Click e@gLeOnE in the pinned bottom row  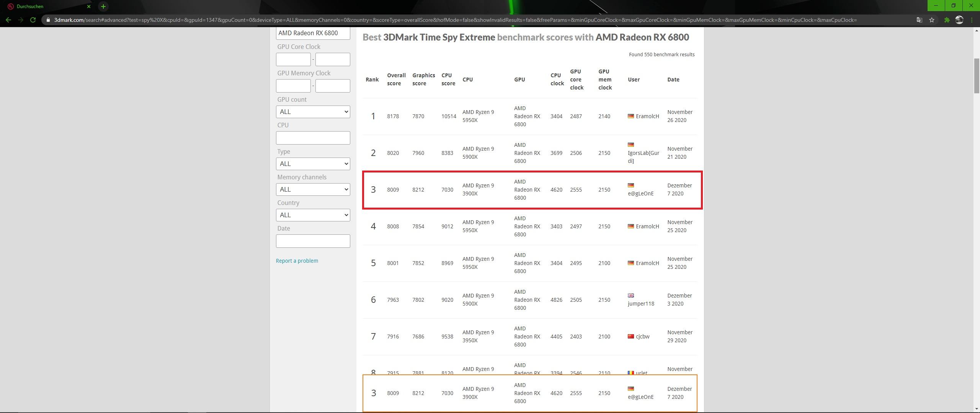click(x=640, y=397)
